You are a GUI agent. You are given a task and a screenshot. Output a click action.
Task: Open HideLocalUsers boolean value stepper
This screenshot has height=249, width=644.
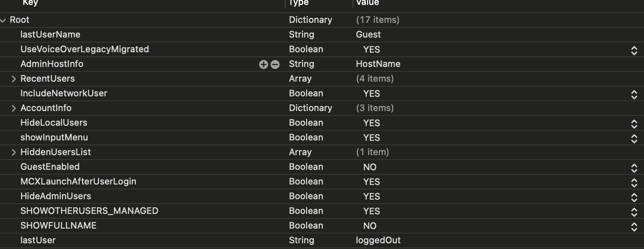click(x=634, y=124)
